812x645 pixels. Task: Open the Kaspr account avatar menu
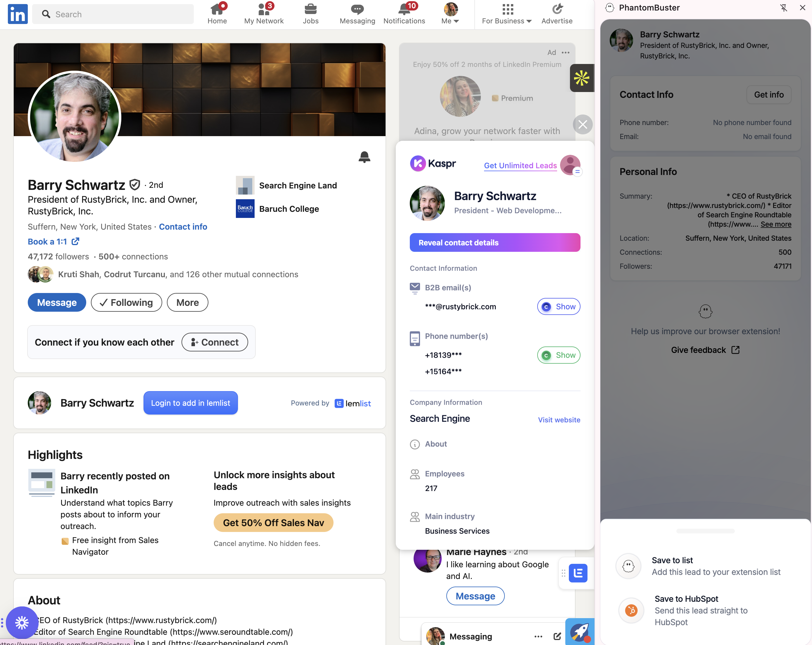(x=570, y=165)
